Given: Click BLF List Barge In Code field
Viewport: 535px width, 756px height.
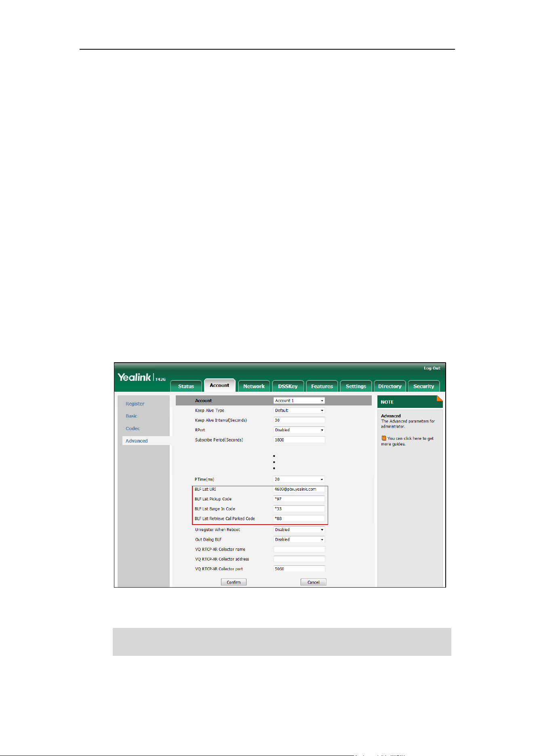Looking at the screenshot, I should coord(299,509).
